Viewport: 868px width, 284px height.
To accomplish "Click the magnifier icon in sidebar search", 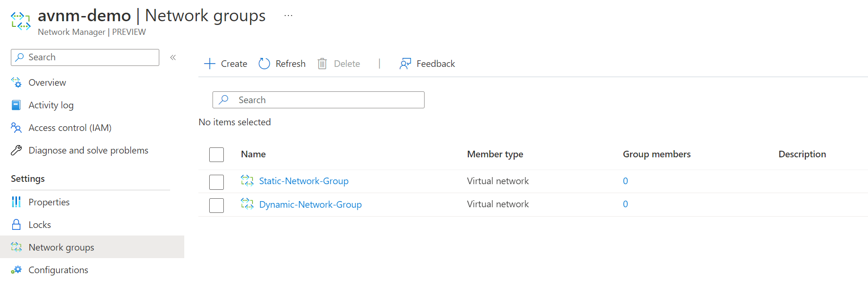I will (x=20, y=57).
